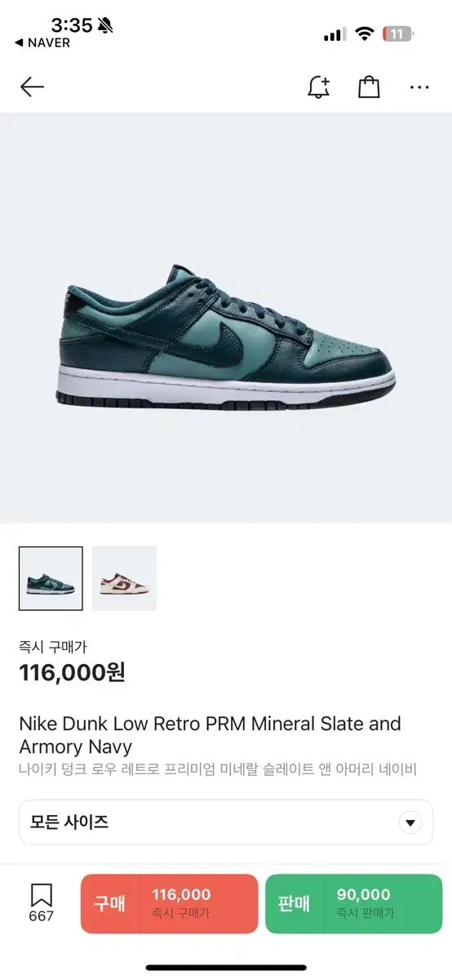Click the dropdown arrow in size selector

click(x=410, y=822)
